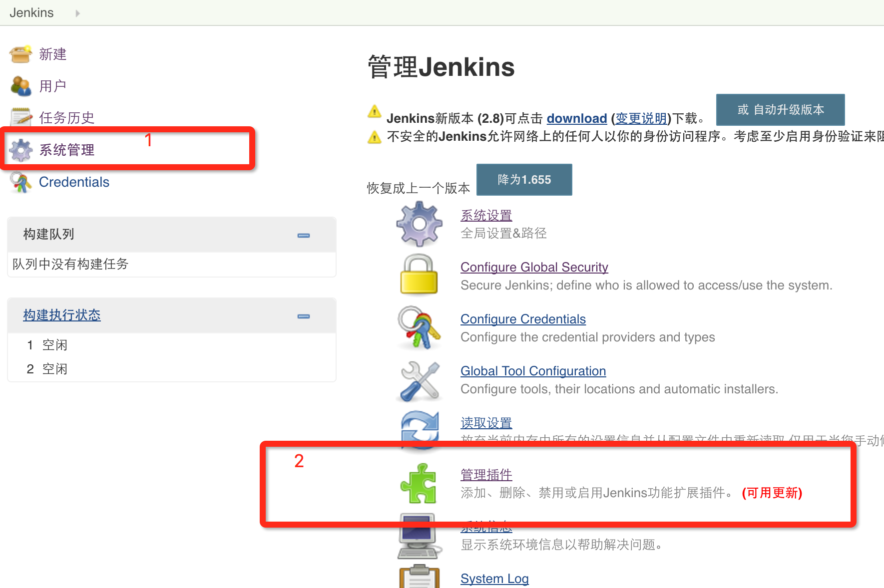This screenshot has height=588, width=884.
Task: Click the 降为1.655 downgrade button
Action: [524, 180]
